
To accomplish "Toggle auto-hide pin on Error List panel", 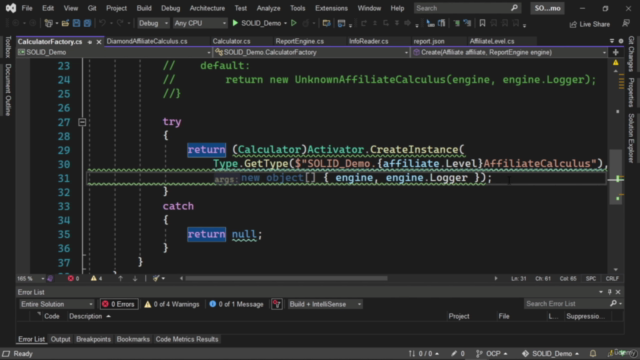I will click(x=609, y=292).
